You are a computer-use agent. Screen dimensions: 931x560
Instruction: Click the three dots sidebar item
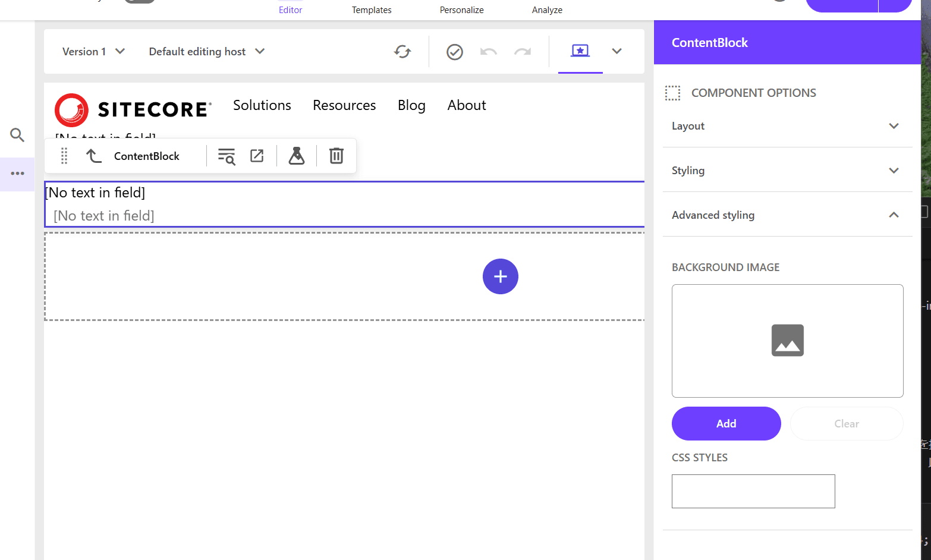(17, 174)
